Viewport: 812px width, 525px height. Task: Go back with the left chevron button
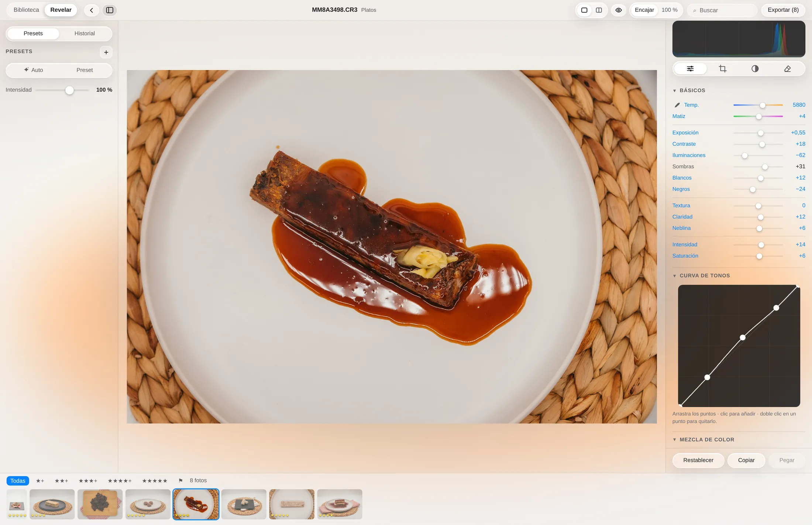(x=92, y=10)
